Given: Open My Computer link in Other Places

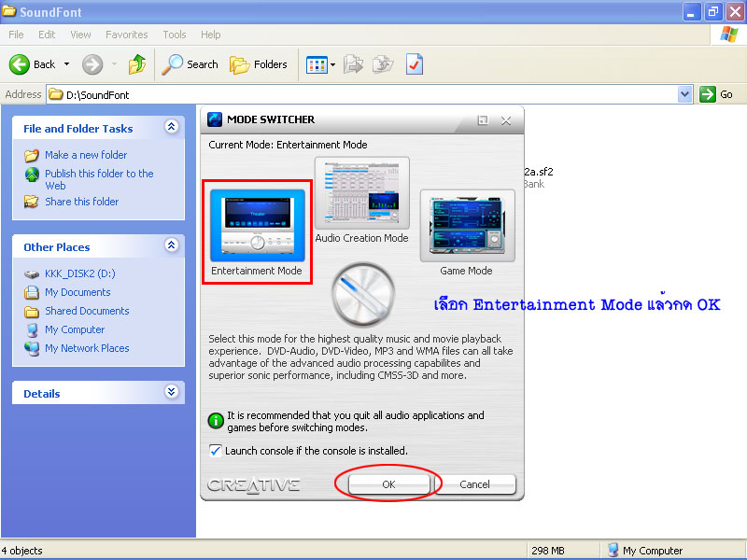Looking at the screenshot, I should (75, 329).
